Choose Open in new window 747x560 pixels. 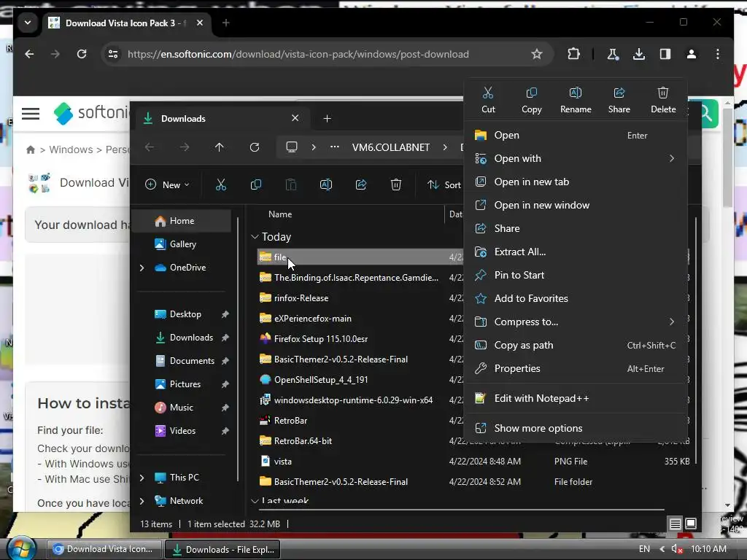click(x=575, y=205)
